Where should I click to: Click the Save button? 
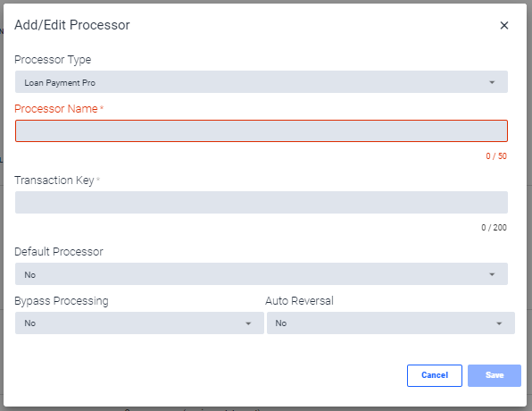point(495,375)
